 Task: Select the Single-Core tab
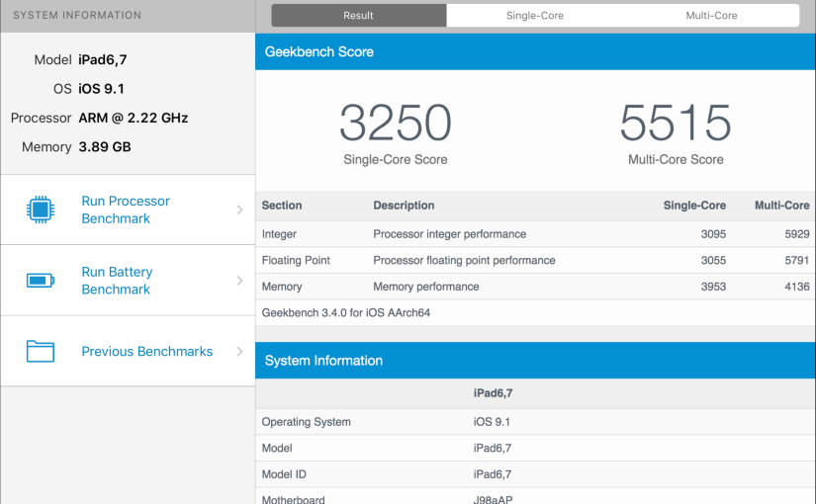pos(534,16)
